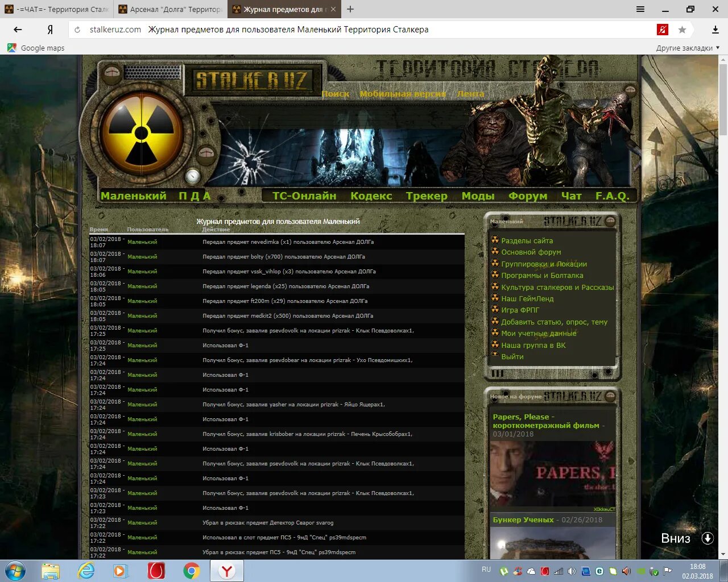The height and width of the screenshot is (582, 728).
Task: Open the Кодекс menu item
Action: (371, 196)
